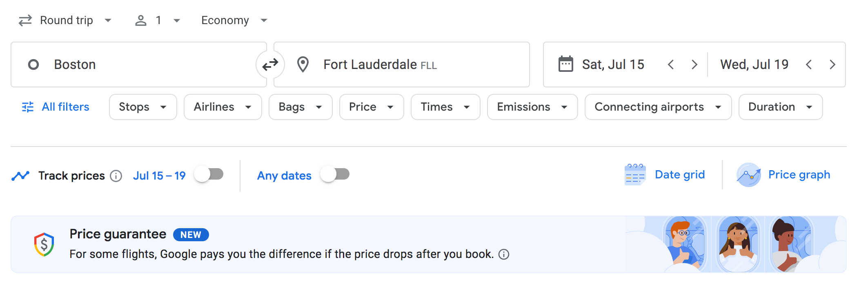Open the All filters panel
Viewport: 868px width, 289px height.
click(x=56, y=107)
